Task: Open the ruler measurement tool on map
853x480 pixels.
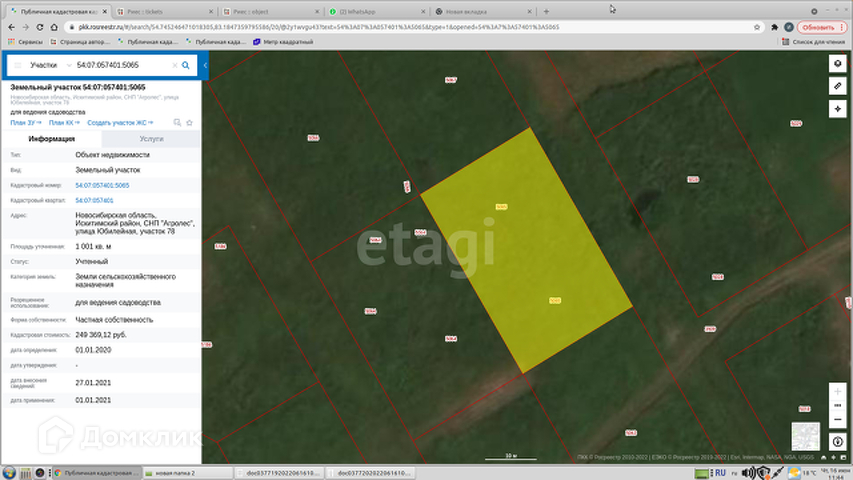Action: [x=837, y=86]
